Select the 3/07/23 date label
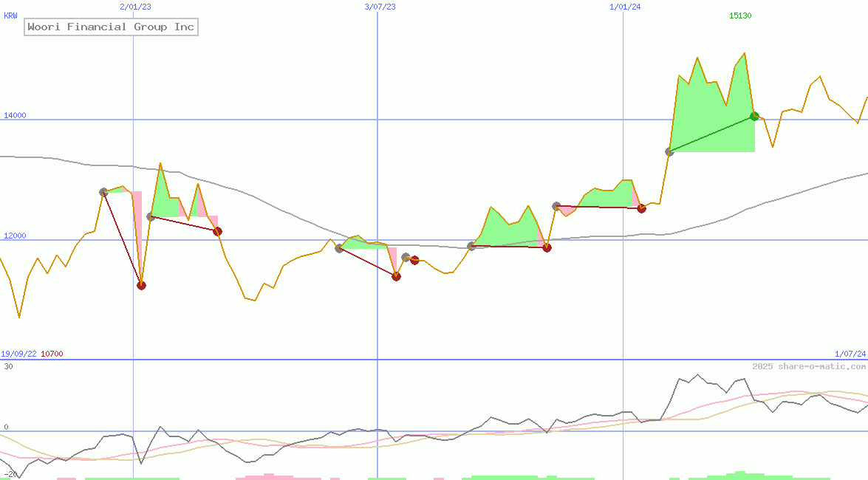 (380, 7)
